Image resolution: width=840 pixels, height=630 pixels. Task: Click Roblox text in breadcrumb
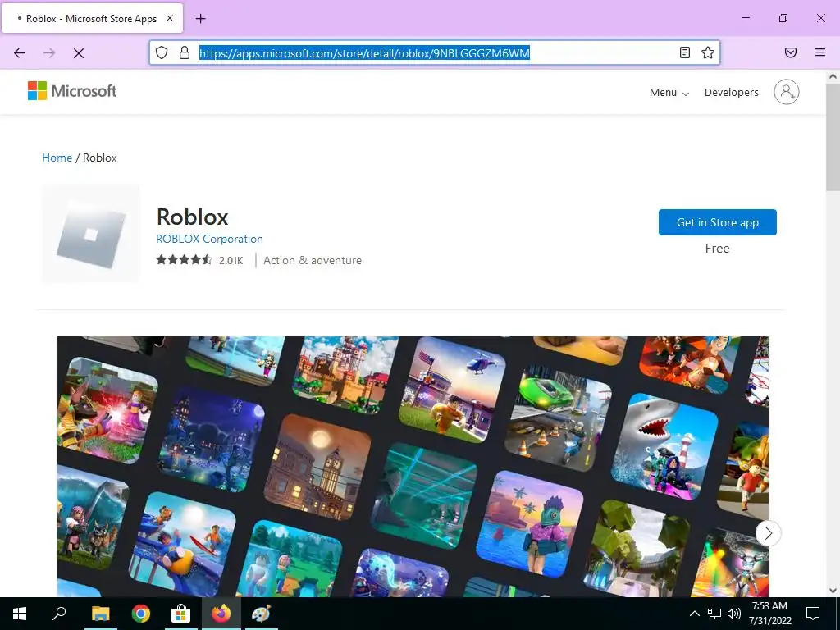pyautogui.click(x=99, y=158)
